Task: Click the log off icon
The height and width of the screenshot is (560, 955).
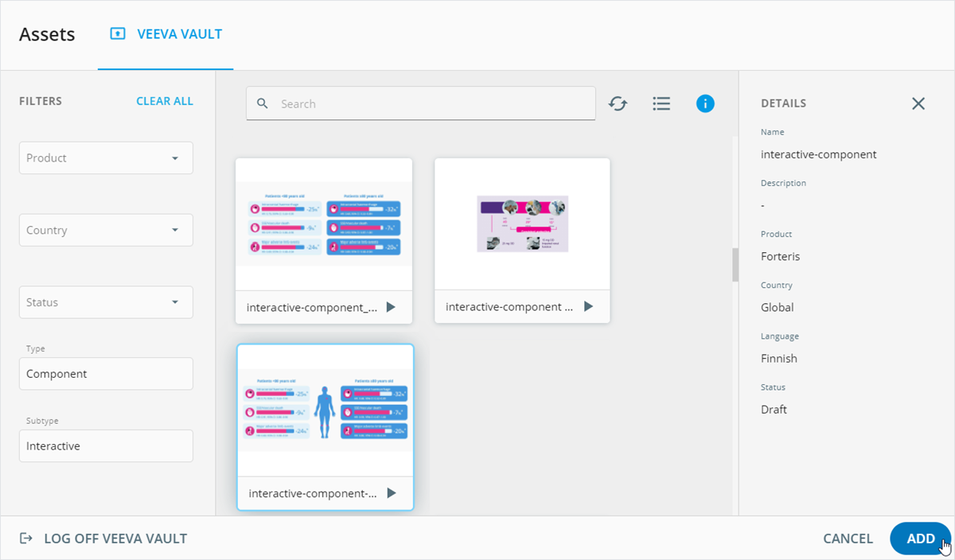Action: [x=26, y=539]
